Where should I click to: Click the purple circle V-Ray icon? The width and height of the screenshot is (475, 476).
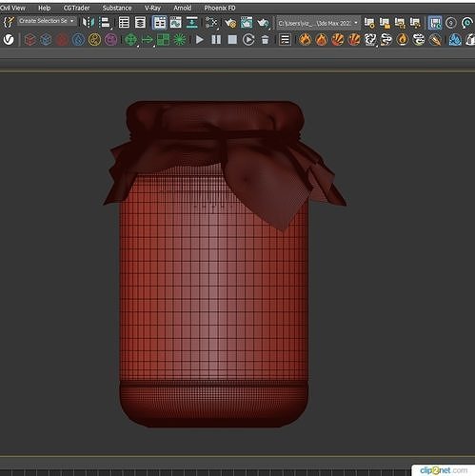[x=110, y=40]
